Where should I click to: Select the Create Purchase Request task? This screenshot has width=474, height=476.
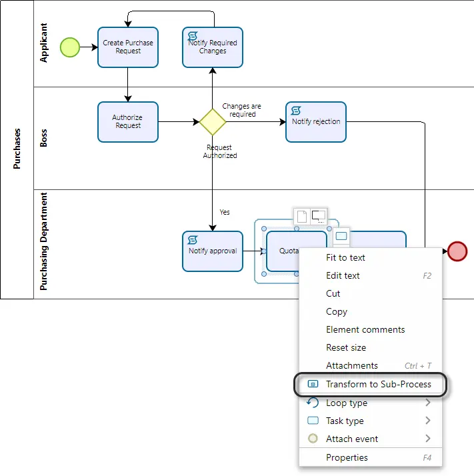coord(128,47)
